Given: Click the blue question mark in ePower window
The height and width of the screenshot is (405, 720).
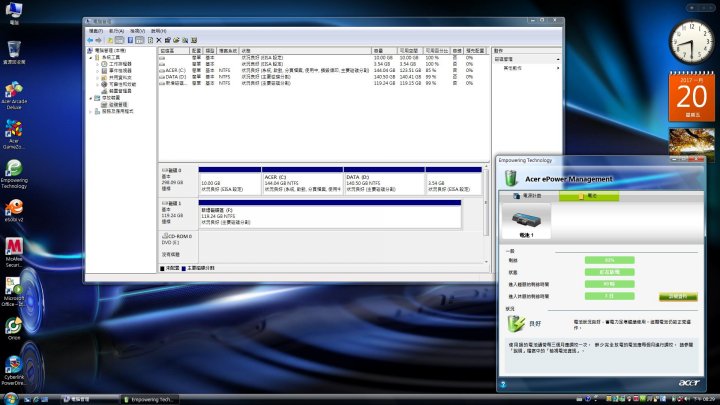Looking at the screenshot, I should (503, 384).
